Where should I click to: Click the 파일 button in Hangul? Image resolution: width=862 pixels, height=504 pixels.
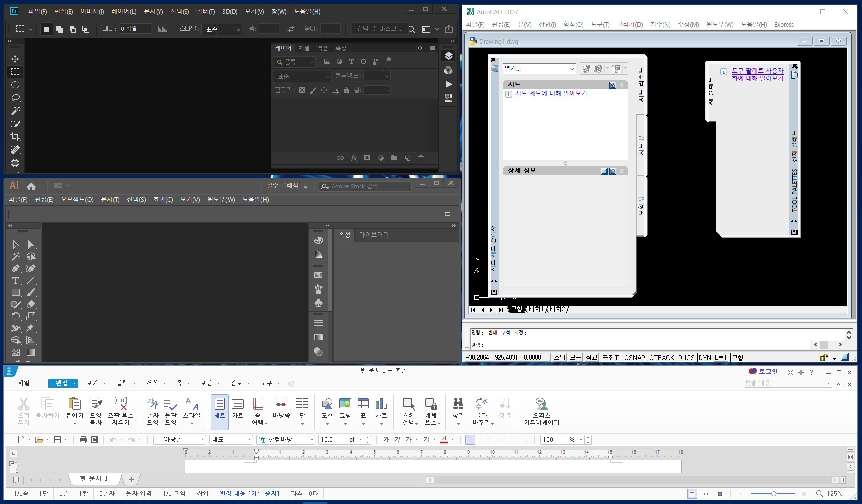click(x=24, y=383)
